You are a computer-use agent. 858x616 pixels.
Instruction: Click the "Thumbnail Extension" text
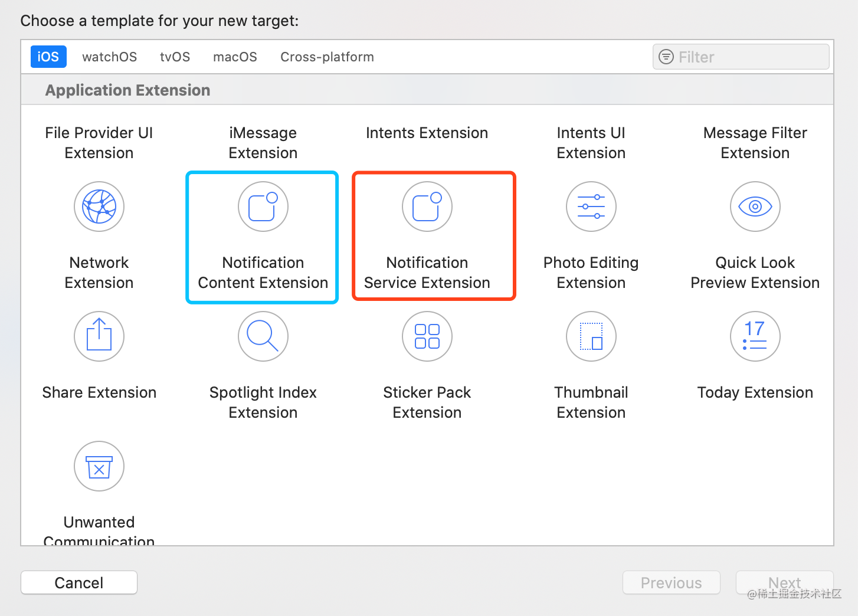click(x=591, y=402)
